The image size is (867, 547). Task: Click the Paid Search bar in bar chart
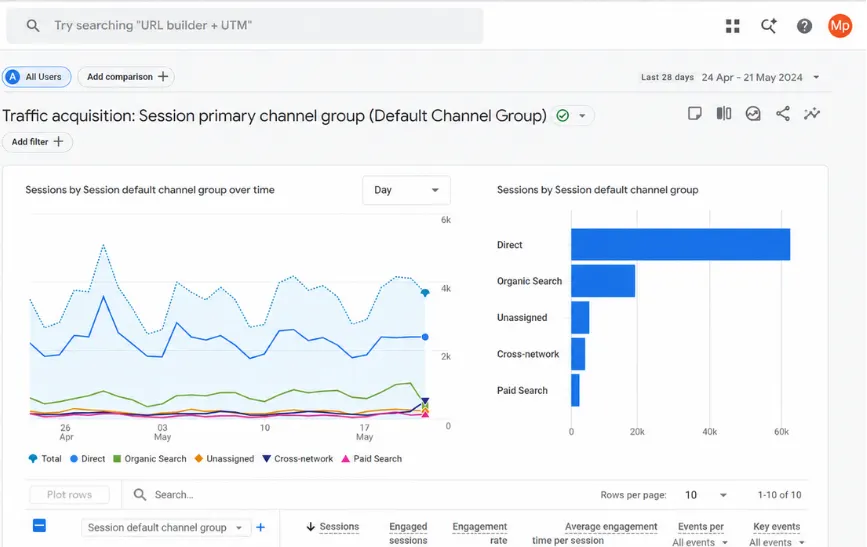pos(576,390)
